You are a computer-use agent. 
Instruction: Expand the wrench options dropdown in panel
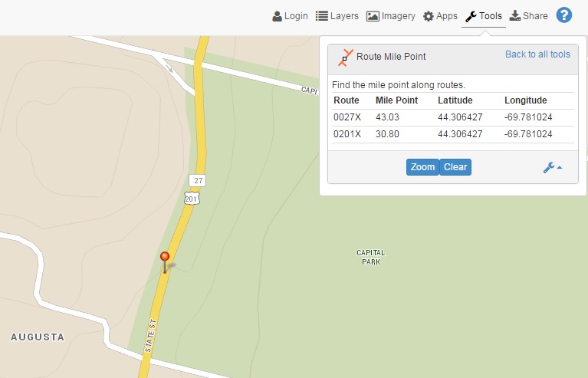tap(553, 167)
